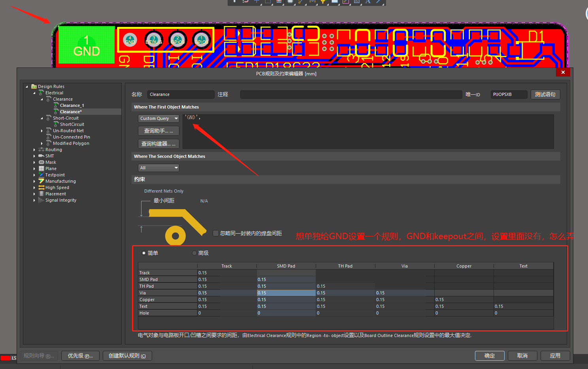Select the 简单 (Simple) radio option
The width and height of the screenshot is (588, 369).
[x=144, y=253]
